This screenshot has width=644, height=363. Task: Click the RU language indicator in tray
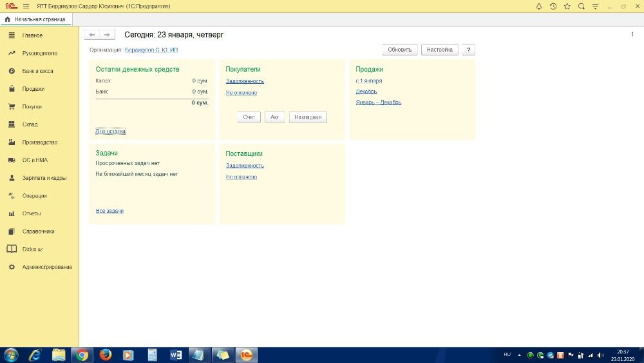pyautogui.click(x=507, y=355)
